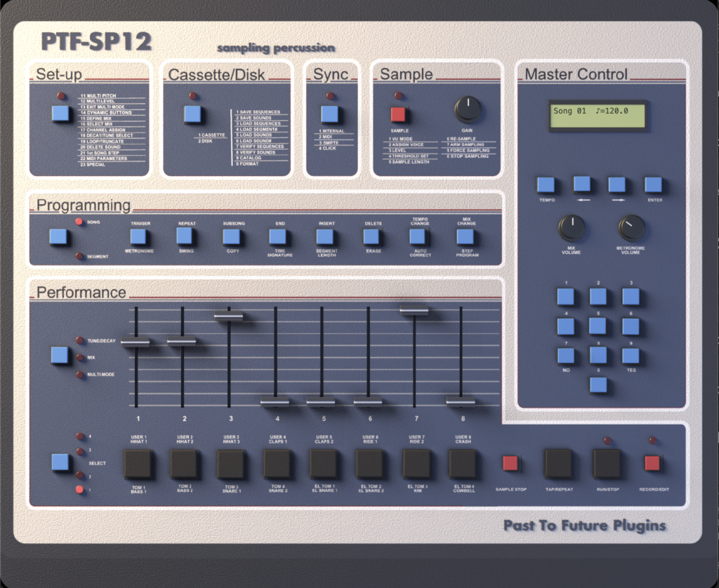The width and height of the screenshot is (719, 588).
Task: Click the Mix Change/Step Program button
Action: (465, 237)
